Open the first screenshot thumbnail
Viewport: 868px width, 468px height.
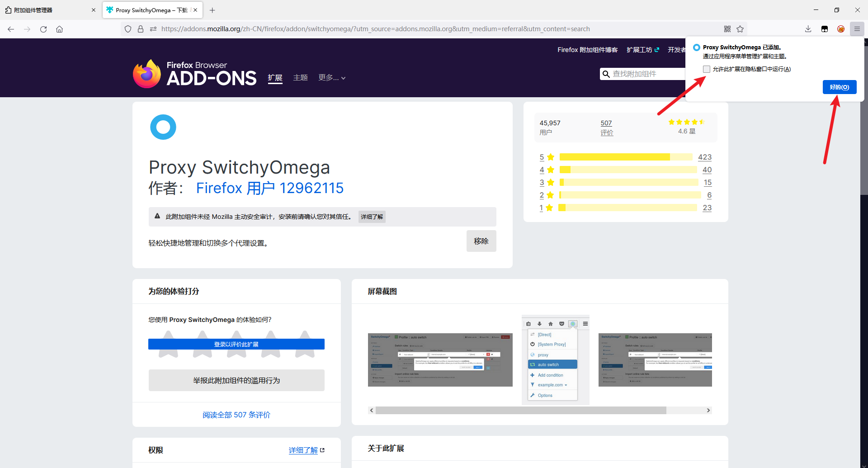[x=440, y=360]
